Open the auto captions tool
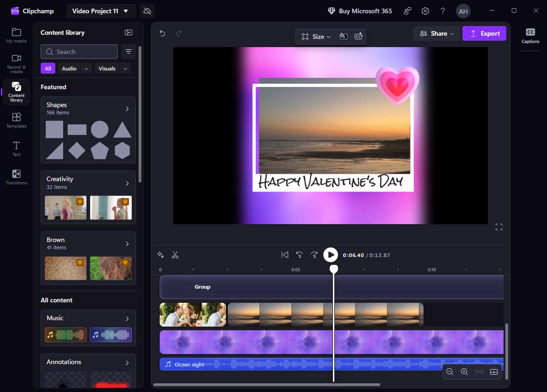This screenshot has width=547, height=392. pos(359,37)
